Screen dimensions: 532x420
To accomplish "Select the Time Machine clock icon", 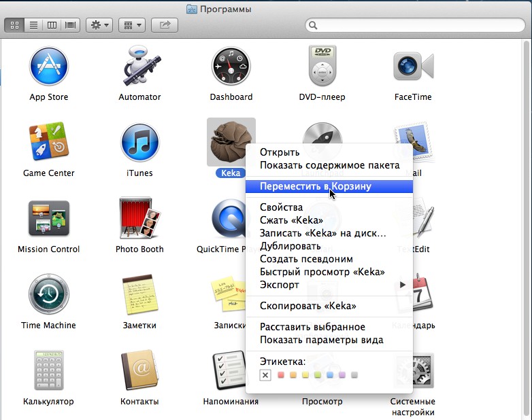I will [49, 294].
